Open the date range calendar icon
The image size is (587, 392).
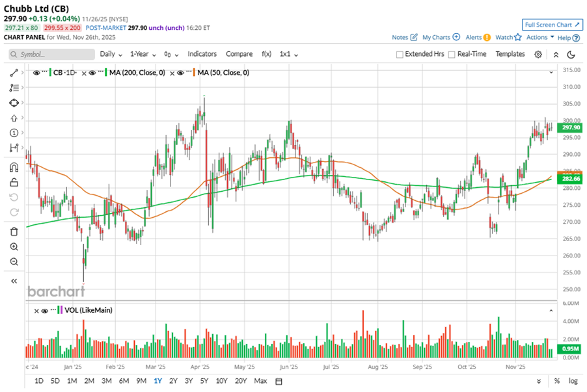[279, 381]
